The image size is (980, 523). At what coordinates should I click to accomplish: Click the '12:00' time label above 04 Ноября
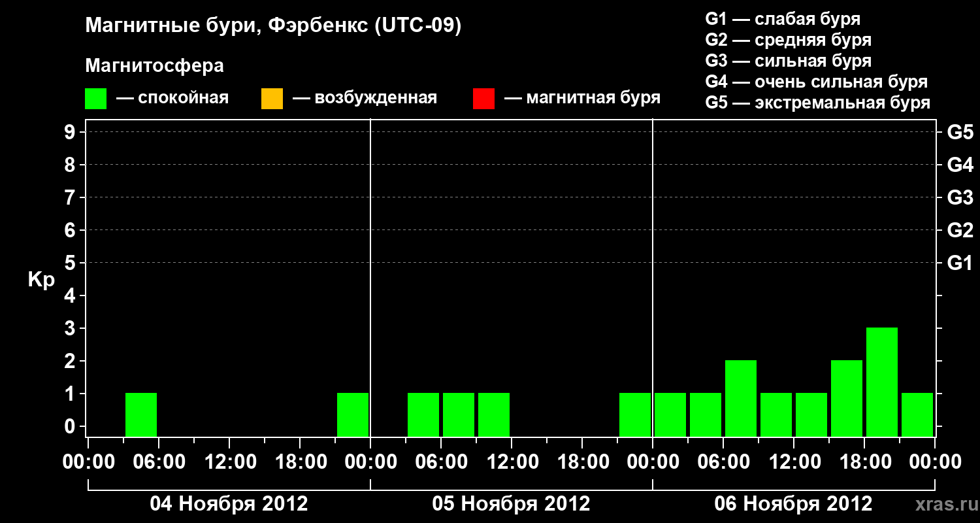pyautogui.click(x=229, y=462)
